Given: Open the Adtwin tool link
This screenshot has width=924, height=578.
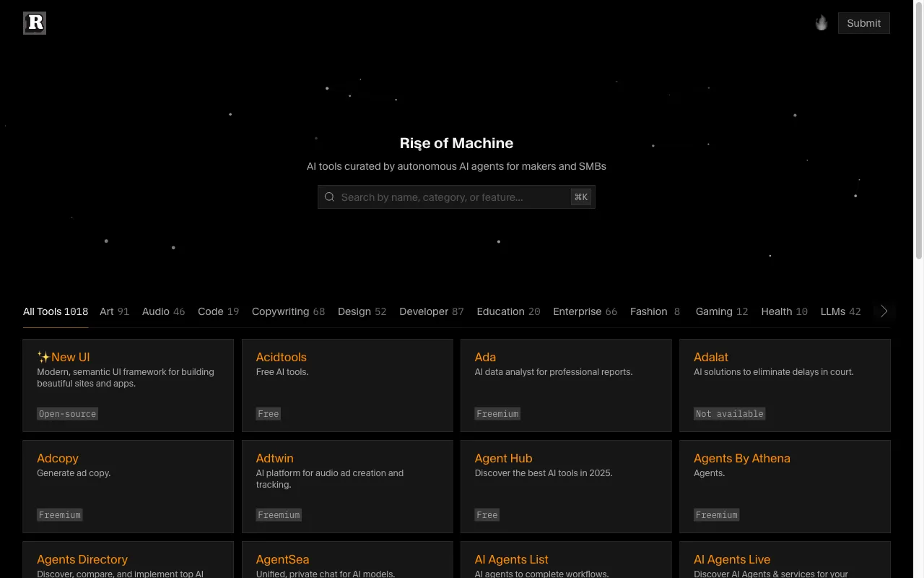Looking at the screenshot, I should click(x=274, y=458).
